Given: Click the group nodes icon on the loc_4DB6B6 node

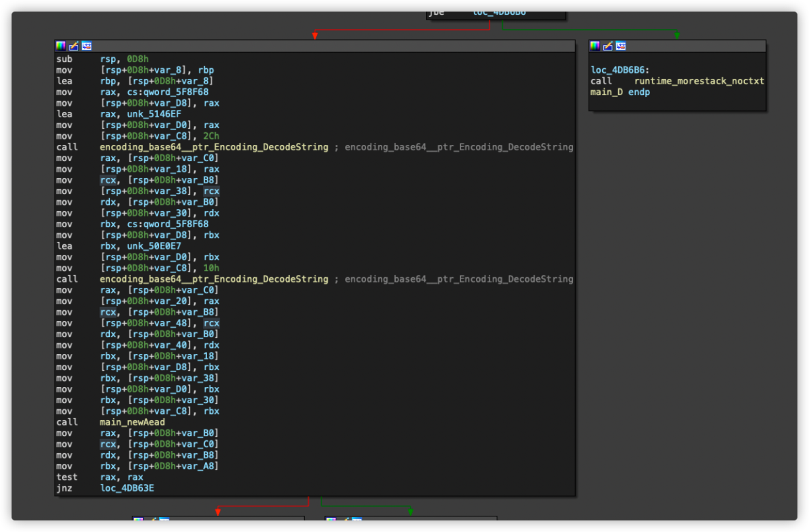Looking at the screenshot, I should point(621,46).
